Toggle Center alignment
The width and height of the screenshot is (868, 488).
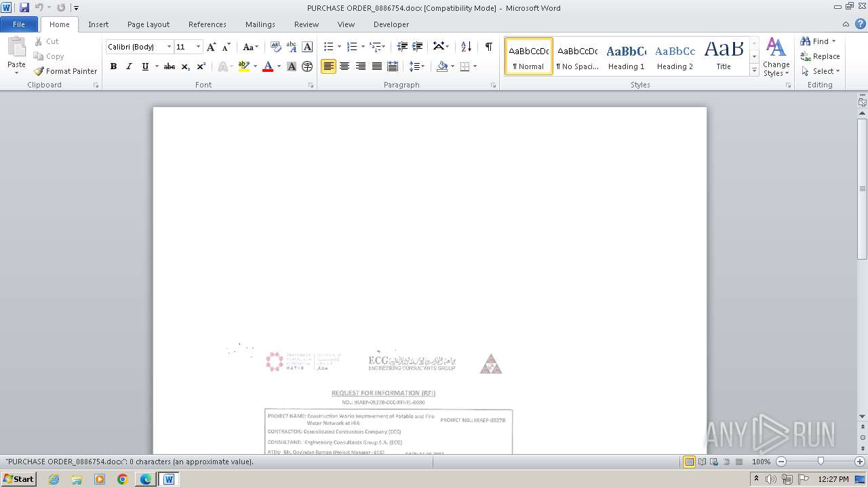click(344, 66)
